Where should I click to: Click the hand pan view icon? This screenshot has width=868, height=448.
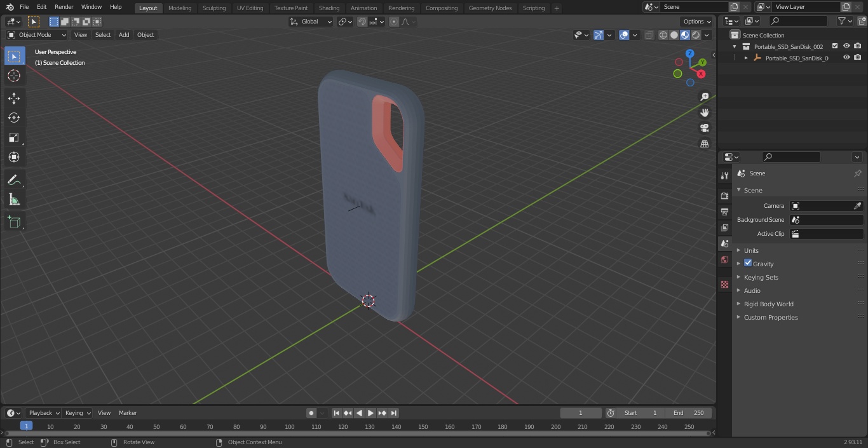tap(704, 112)
